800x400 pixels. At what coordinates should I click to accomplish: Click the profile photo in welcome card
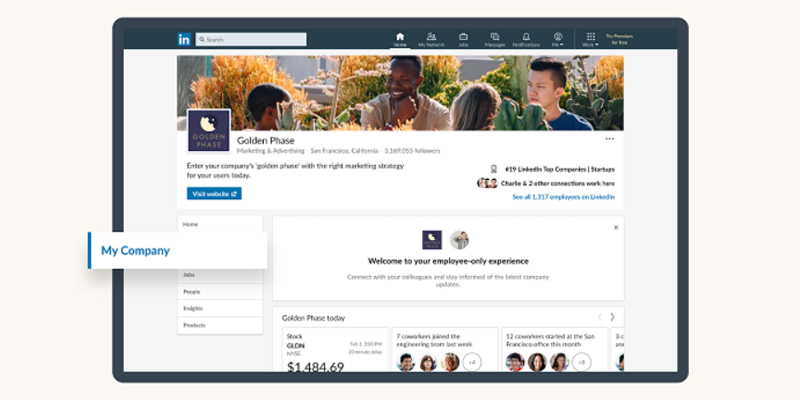coord(459,240)
